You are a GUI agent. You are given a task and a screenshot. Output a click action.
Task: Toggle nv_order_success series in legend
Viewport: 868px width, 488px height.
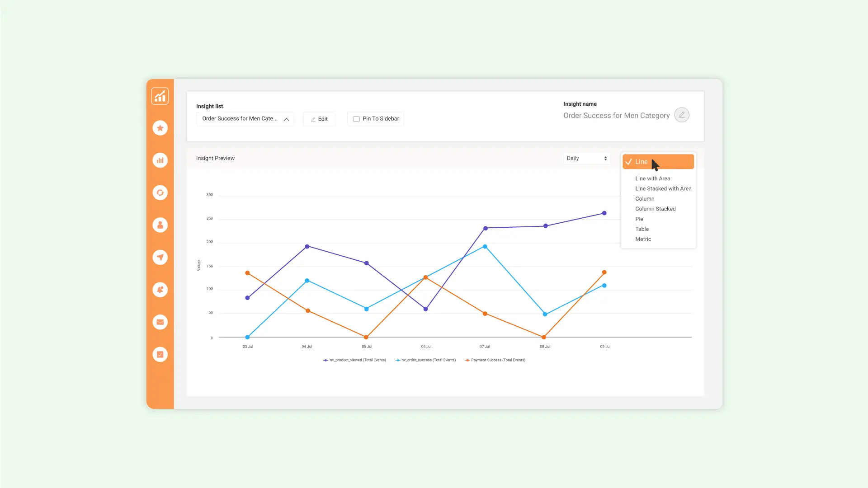[426, 360]
